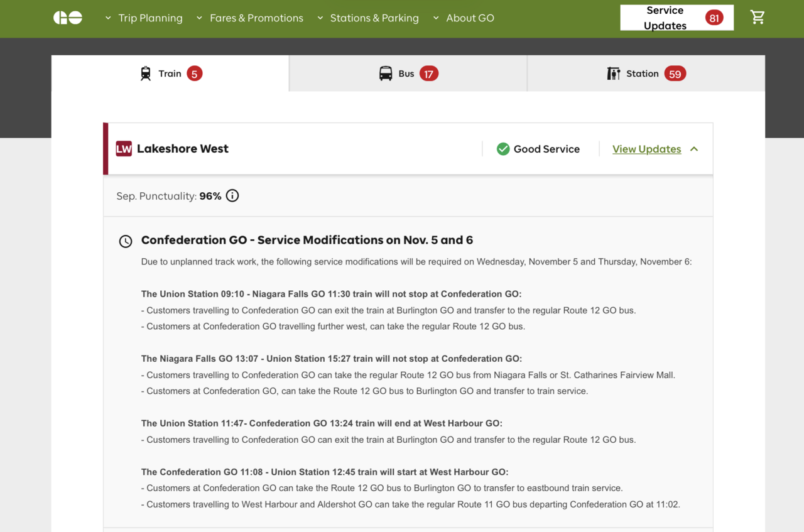Click the station icon in the tab
Viewport: 804px width, 532px height.
[x=614, y=73]
